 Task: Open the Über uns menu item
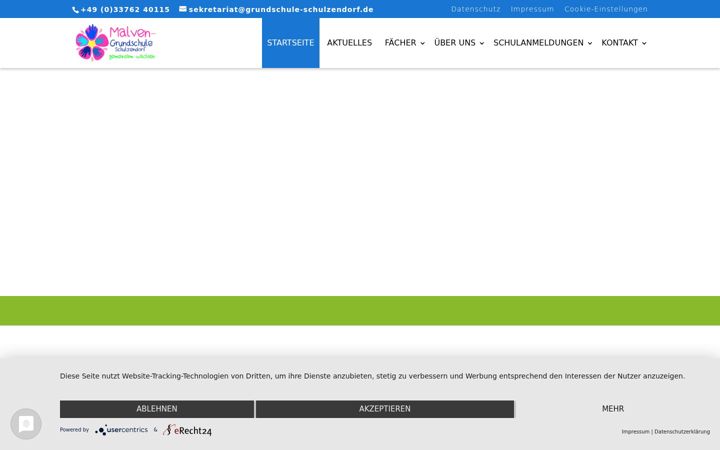455,43
